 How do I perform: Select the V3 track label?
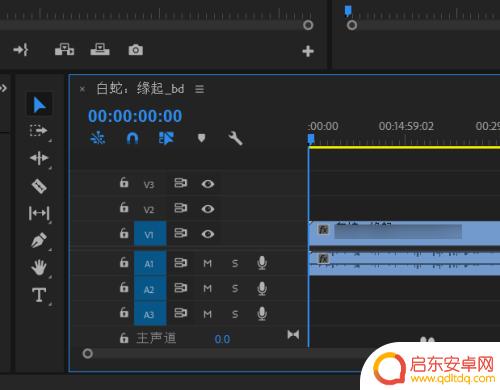click(149, 185)
